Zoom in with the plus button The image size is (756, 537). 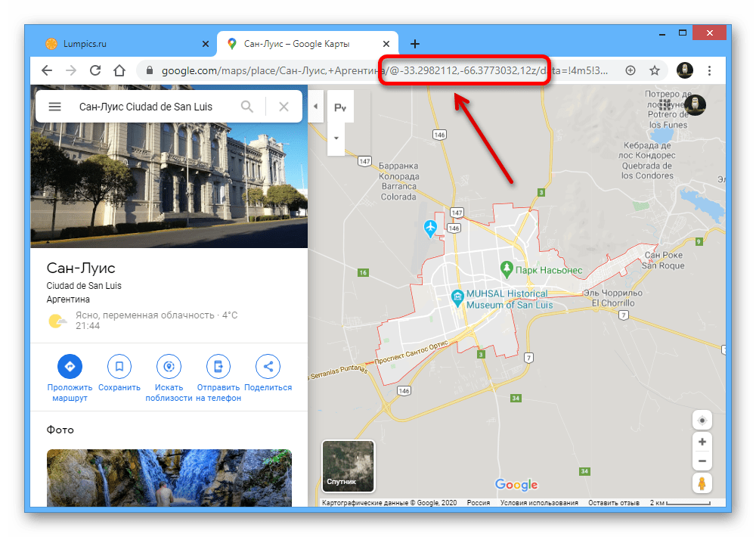[x=702, y=442]
